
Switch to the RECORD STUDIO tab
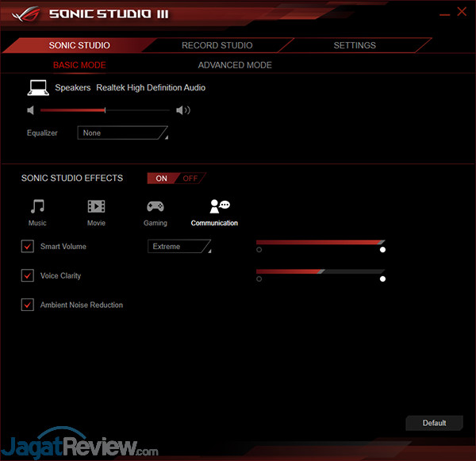(x=217, y=45)
